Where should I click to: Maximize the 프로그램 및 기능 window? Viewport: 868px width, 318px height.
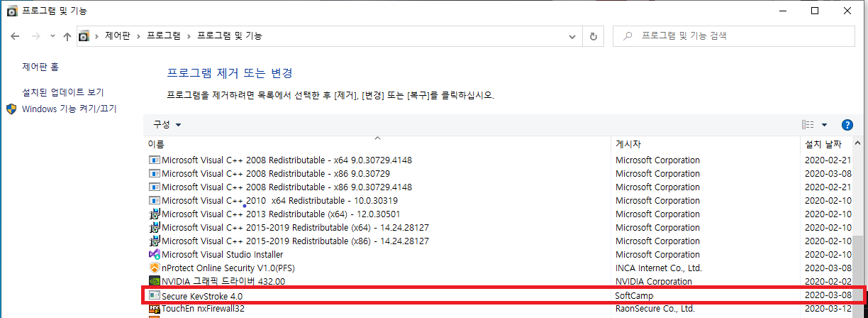pos(815,11)
